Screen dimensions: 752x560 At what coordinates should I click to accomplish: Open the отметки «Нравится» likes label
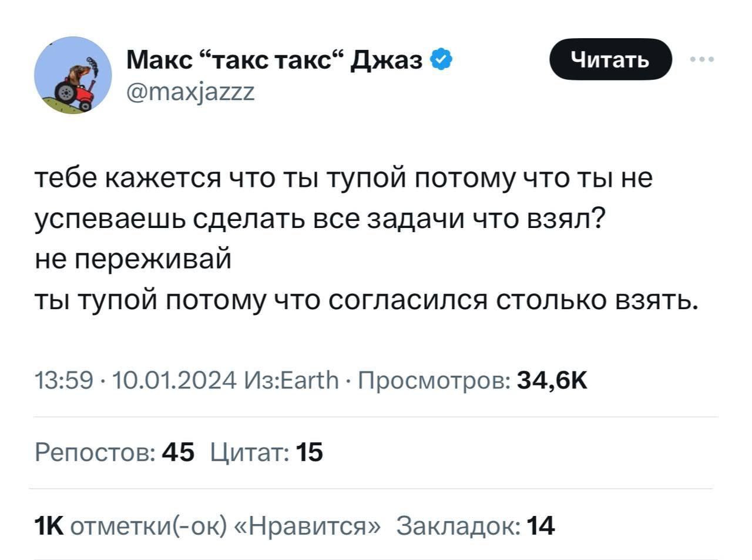coord(225,525)
